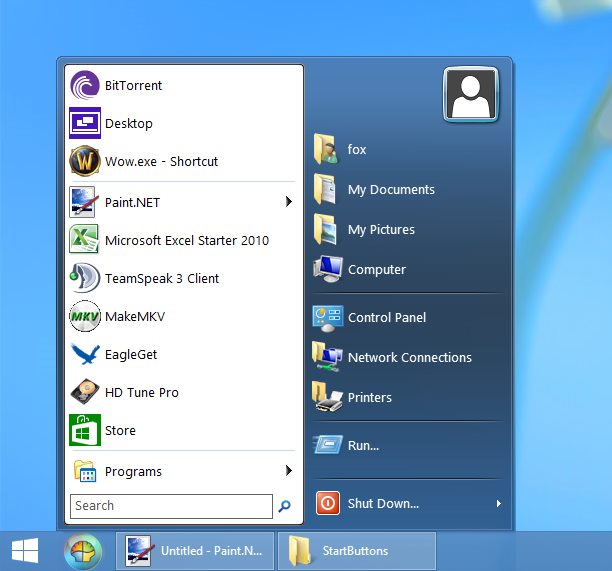Open the TeamSpeak 3 Client icon
The height and width of the screenshot is (571, 612).
[84, 277]
